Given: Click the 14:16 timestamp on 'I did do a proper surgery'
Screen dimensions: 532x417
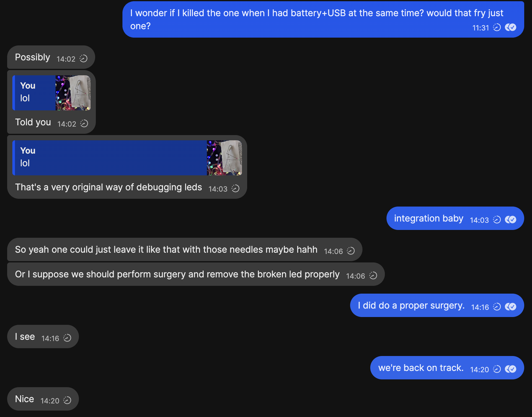Looking at the screenshot, I should click(x=480, y=307).
